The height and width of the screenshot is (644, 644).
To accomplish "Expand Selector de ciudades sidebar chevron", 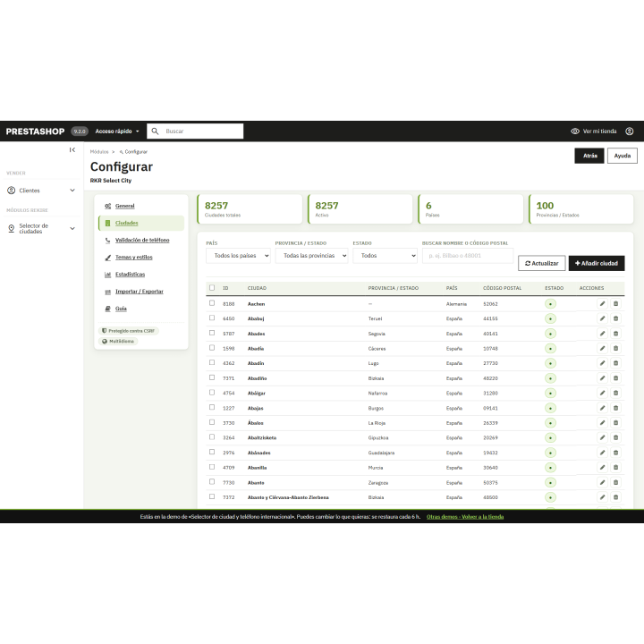I will 72,228.
